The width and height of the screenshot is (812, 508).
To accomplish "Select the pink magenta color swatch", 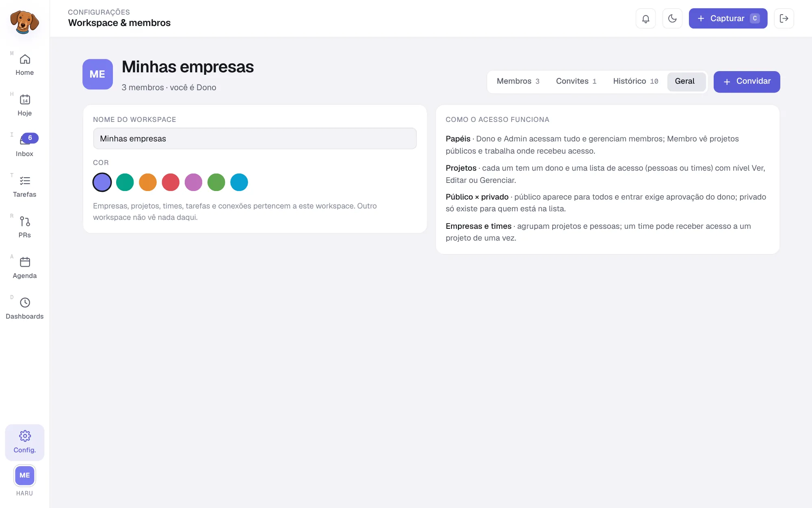I will coord(193,182).
